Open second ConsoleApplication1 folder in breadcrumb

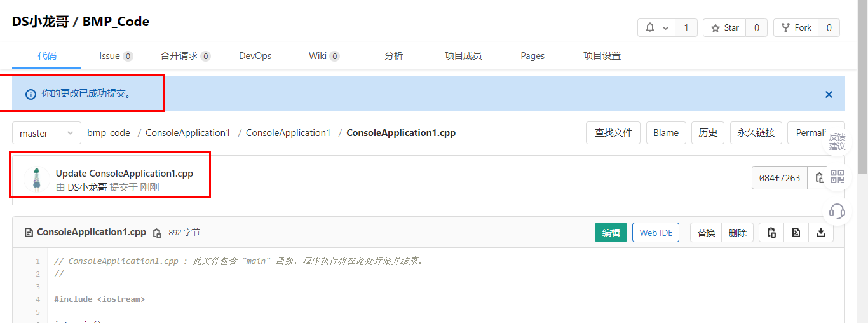tap(288, 133)
